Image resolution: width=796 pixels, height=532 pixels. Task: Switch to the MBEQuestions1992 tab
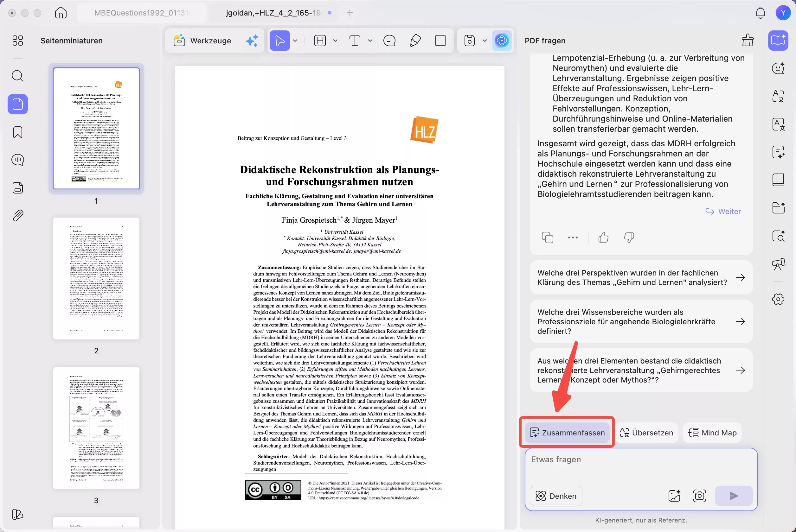[x=141, y=13]
